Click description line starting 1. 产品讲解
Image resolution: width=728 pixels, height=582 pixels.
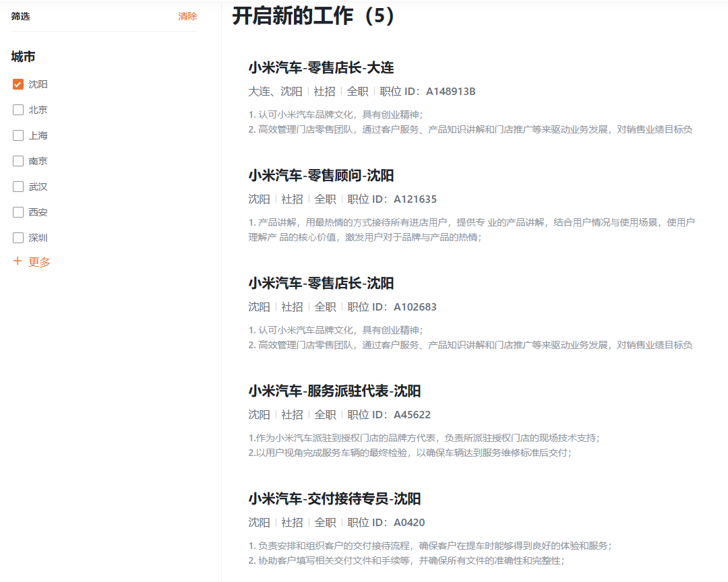(x=471, y=222)
